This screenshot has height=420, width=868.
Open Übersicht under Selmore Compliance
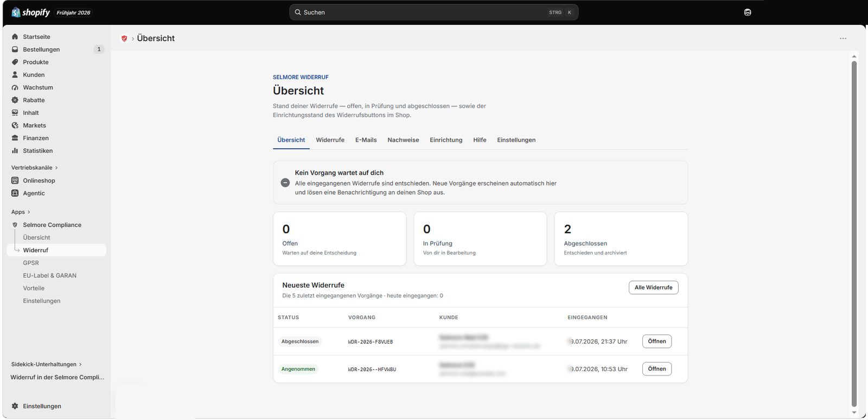point(36,238)
